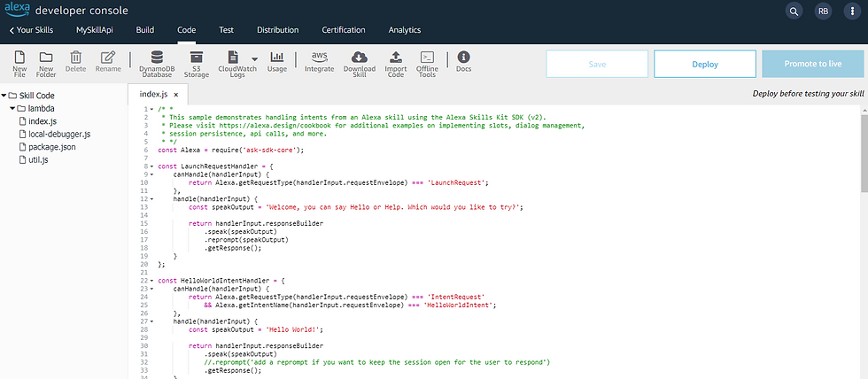Screen dimensions: 868x379
Task: Click Download Skill
Action: coord(360,64)
